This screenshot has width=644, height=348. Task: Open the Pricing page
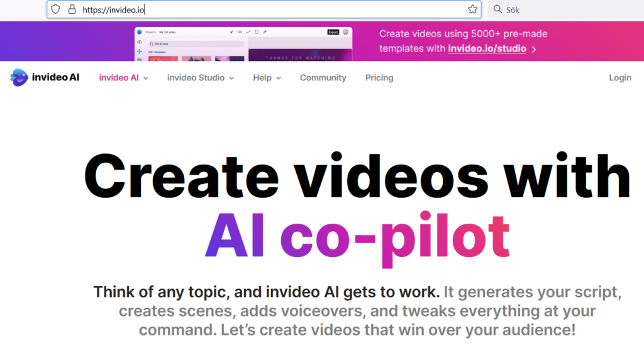379,77
